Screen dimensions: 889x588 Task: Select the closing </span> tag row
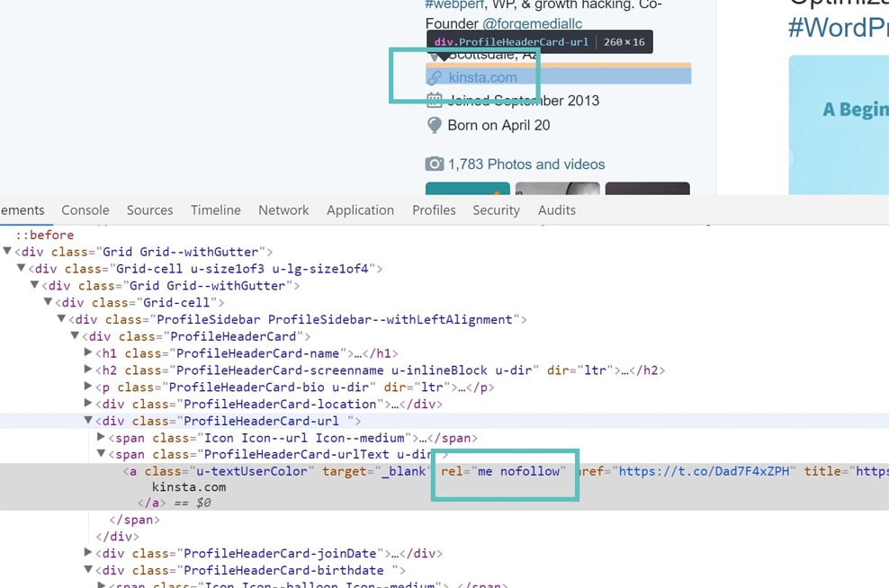(134, 520)
